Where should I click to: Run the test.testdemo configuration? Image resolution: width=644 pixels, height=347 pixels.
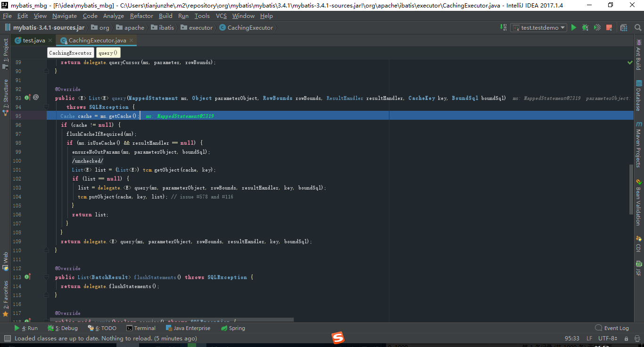[574, 27]
